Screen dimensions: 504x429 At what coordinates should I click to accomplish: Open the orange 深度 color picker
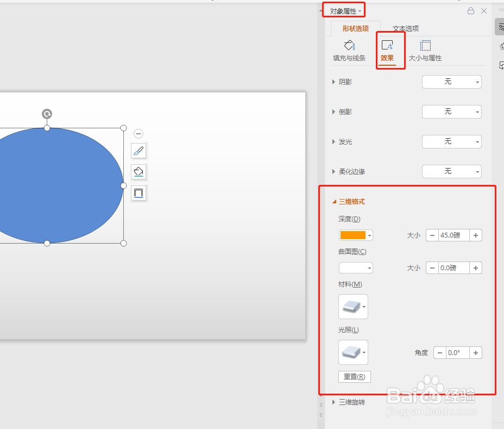point(356,235)
